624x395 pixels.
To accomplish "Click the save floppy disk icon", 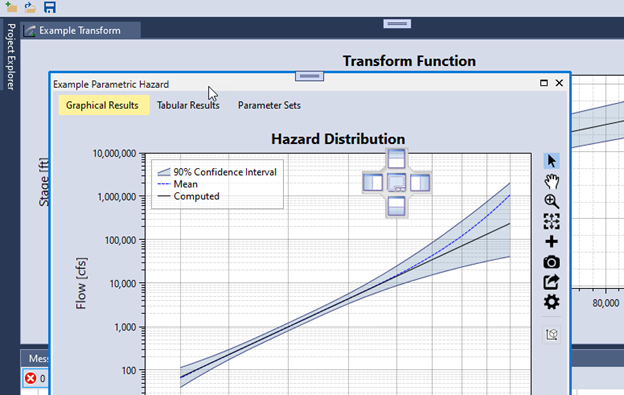I will (50, 7).
